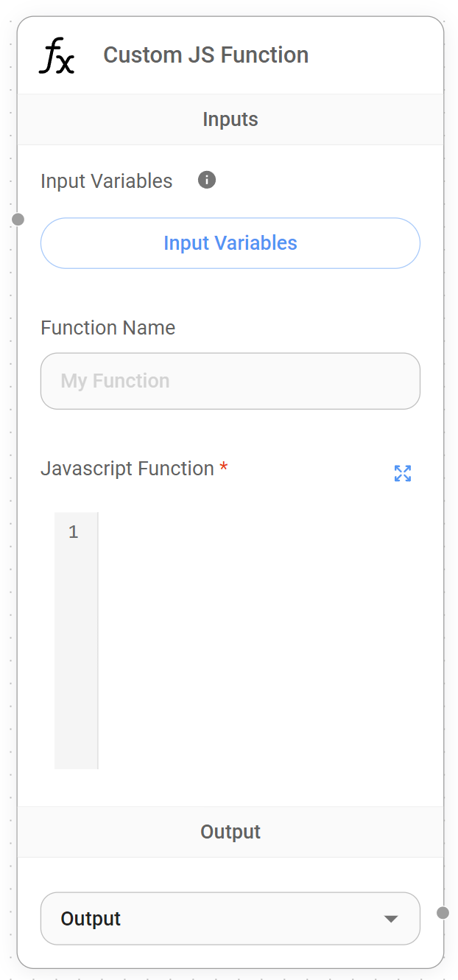Viewport: 458px width, 980px height.
Task: Select the expand arrows next to Javascript Function
Action: pyautogui.click(x=402, y=474)
